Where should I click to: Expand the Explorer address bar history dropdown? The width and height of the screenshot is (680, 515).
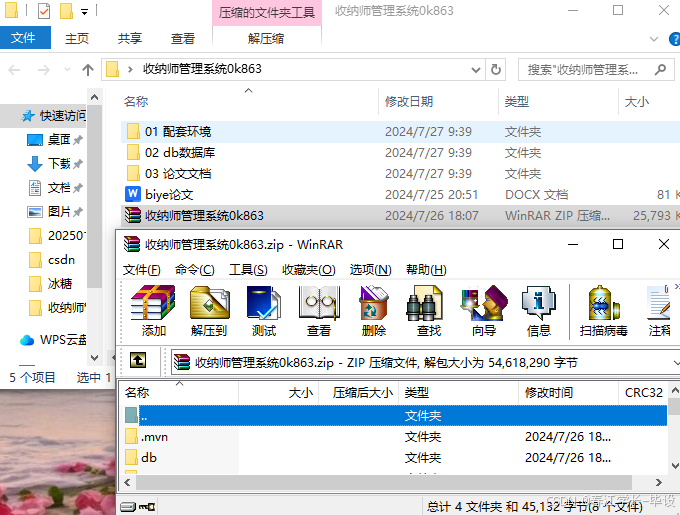point(476,70)
